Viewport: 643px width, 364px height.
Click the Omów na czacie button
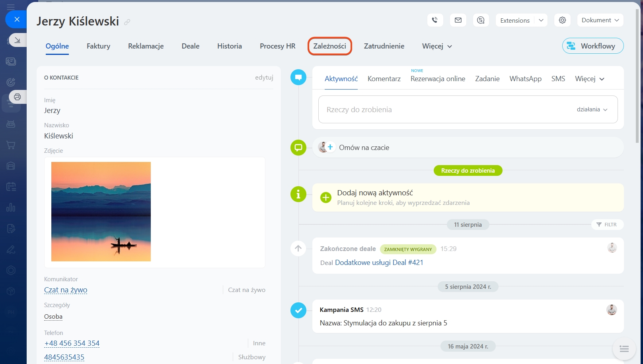click(x=468, y=148)
